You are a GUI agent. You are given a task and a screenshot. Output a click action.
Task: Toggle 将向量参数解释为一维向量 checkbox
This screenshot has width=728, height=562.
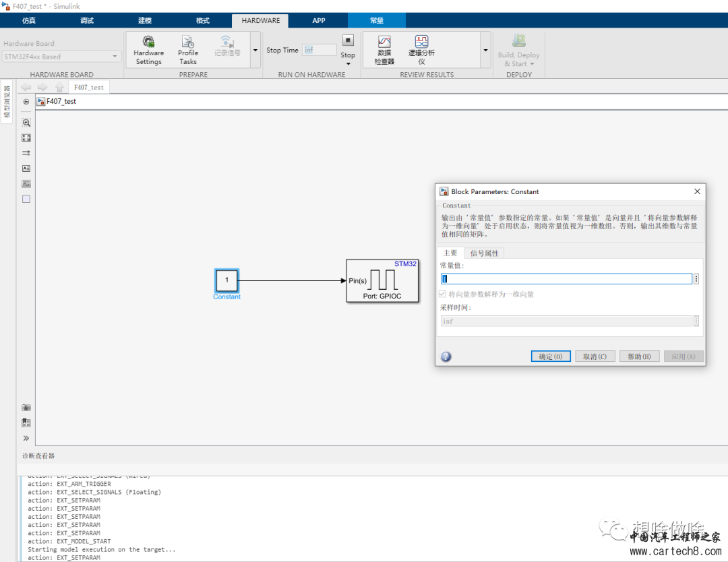[442, 294]
